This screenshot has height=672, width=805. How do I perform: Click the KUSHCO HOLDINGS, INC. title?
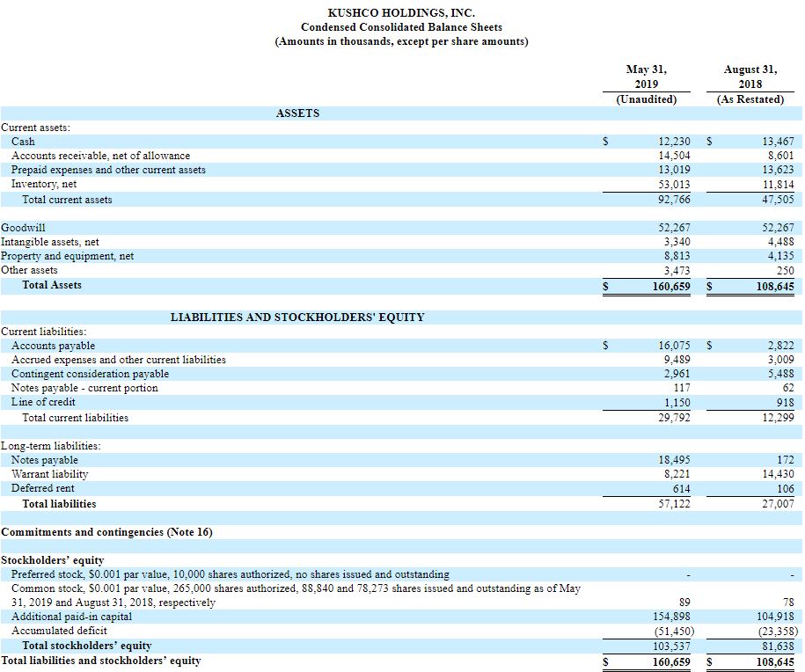coord(401,12)
